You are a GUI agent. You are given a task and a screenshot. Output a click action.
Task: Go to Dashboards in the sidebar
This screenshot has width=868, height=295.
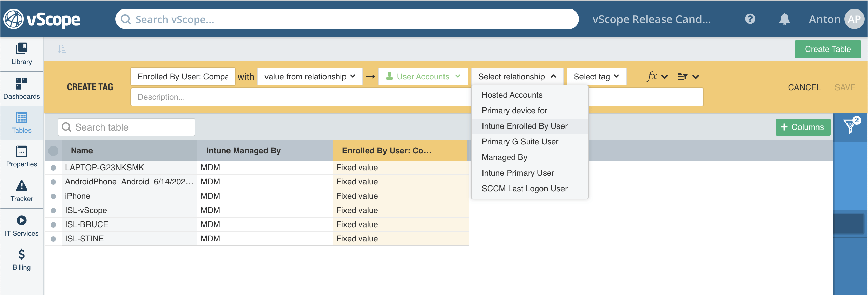coord(22,89)
